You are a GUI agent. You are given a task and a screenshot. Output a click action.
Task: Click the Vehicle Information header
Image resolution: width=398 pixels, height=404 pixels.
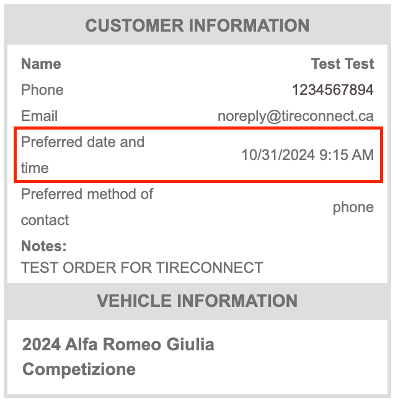(197, 301)
